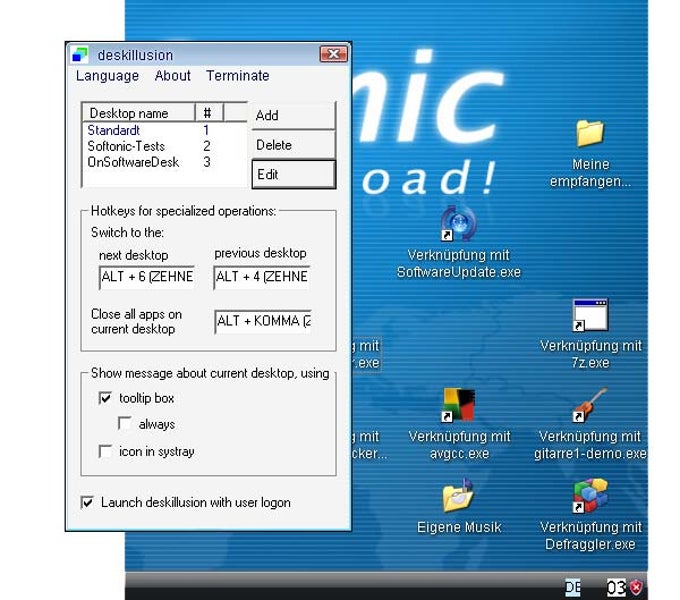
Task: Click the DE language indicator in taskbar
Action: pos(573,587)
